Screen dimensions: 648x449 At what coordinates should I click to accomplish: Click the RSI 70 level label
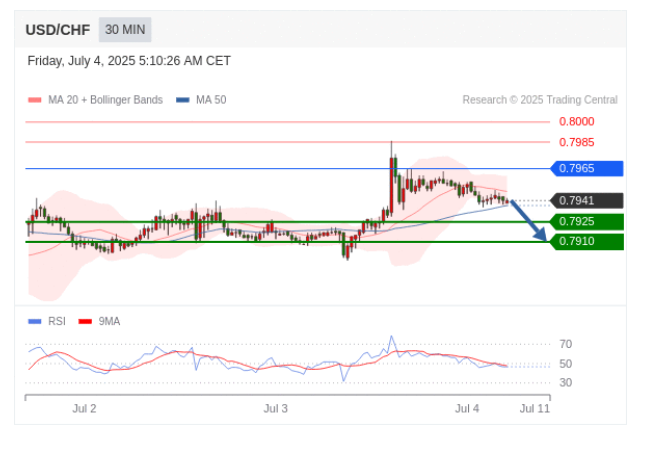565,344
